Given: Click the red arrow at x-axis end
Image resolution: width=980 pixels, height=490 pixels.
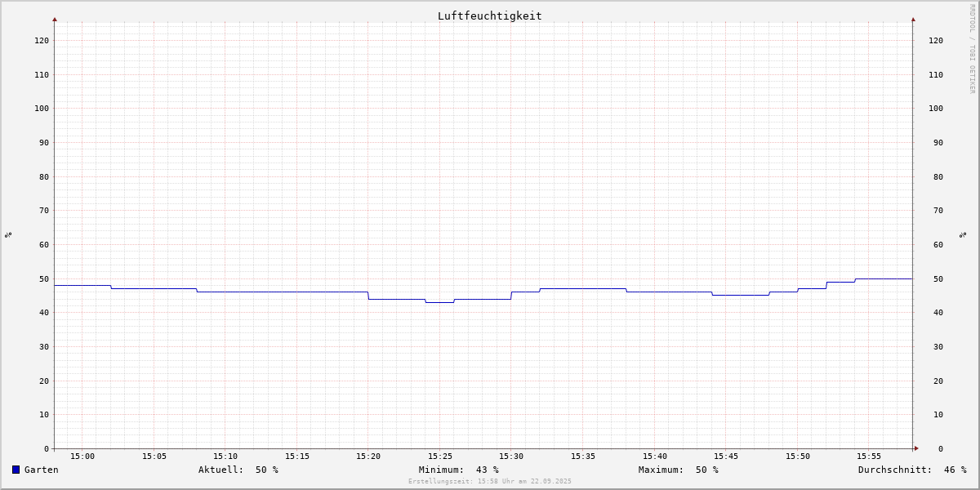Looking at the screenshot, I should (x=916, y=448).
